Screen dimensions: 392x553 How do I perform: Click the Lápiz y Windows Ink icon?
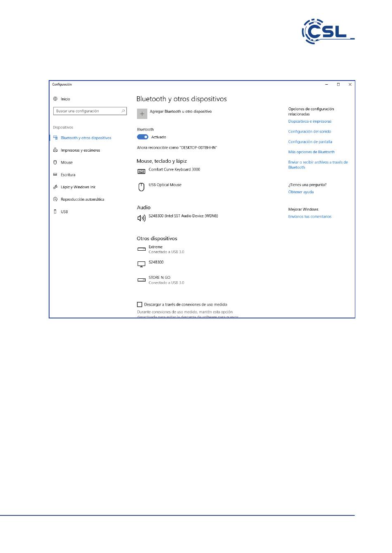coord(55,187)
